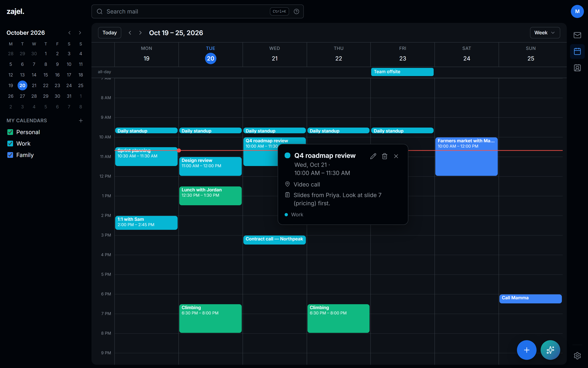Screen dimensions: 588x368
Task: Click the Ctrl+K shortcut badge
Action: click(279, 11)
